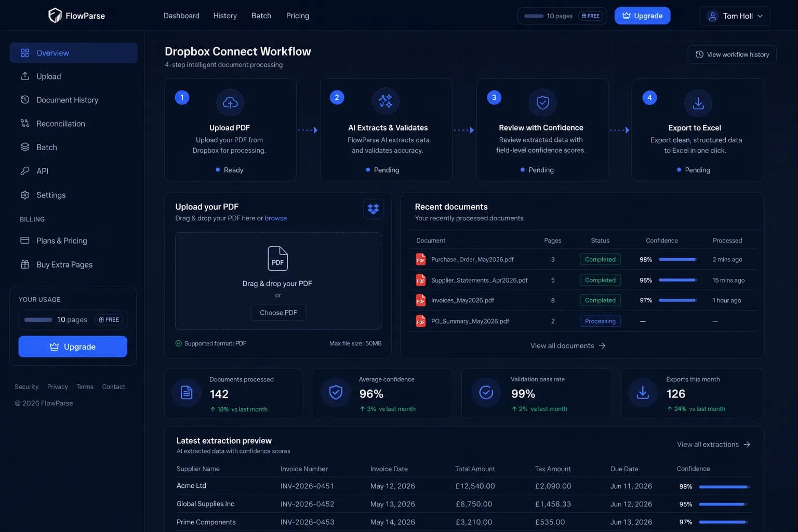Click the Buy Extra Pages gift icon
The image size is (798, 532).
coord(25,264)
